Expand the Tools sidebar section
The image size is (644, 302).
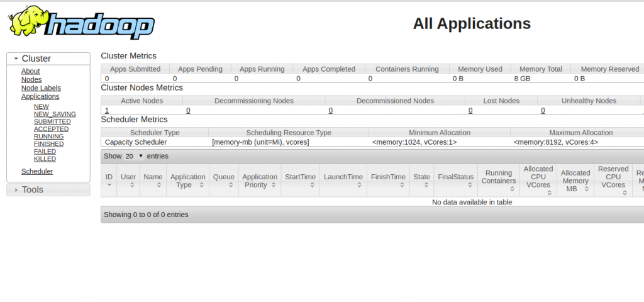coord(48,189)
